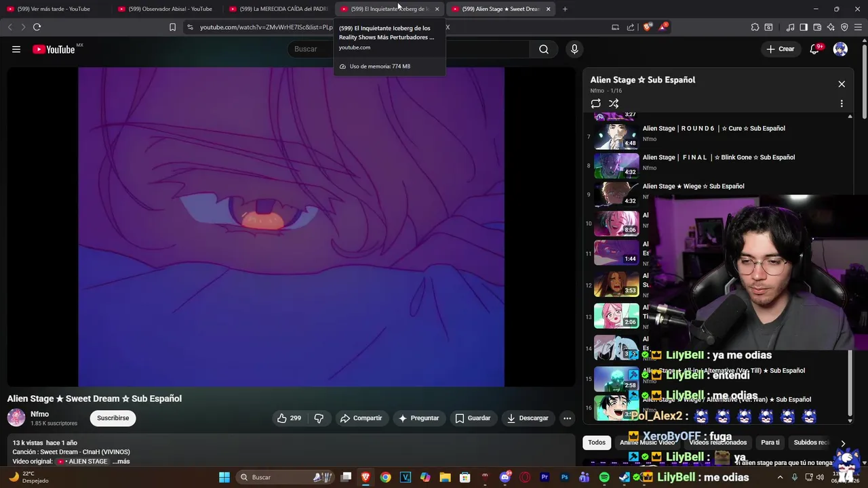Open playlist thumbnail with 3:53 duration
This screenshot has height=488, width=868.
[x=616, y=284]
